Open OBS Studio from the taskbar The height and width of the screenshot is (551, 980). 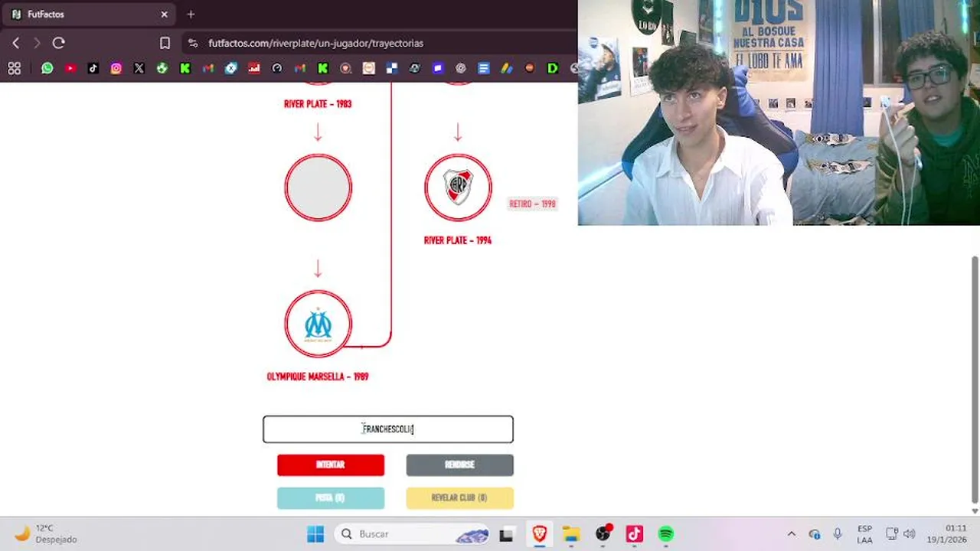point(603,533)
